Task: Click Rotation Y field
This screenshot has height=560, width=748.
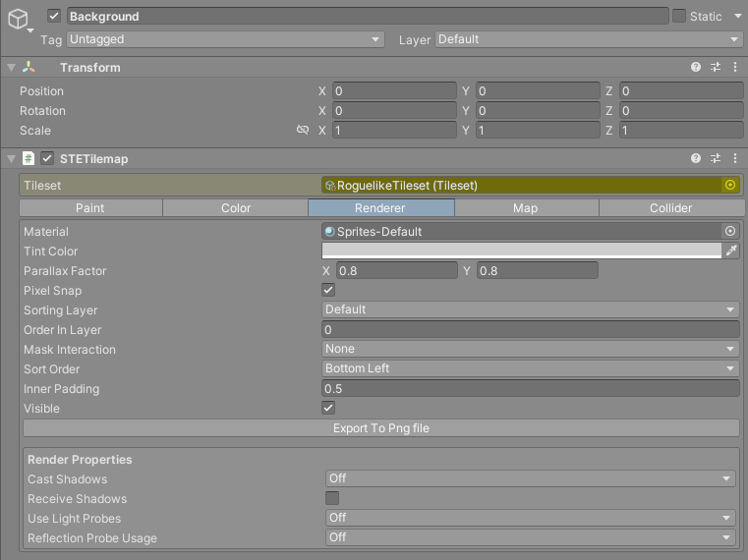Action: click(538, 111)
